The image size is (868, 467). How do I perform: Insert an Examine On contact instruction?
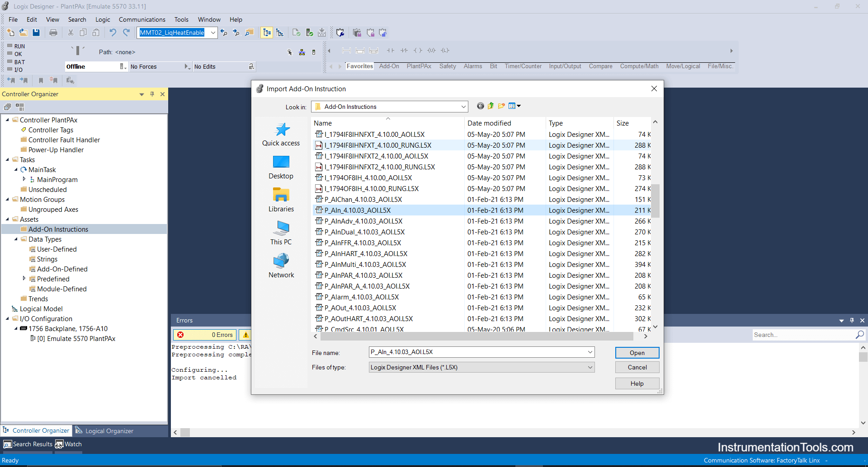click(x=391, y=51)
